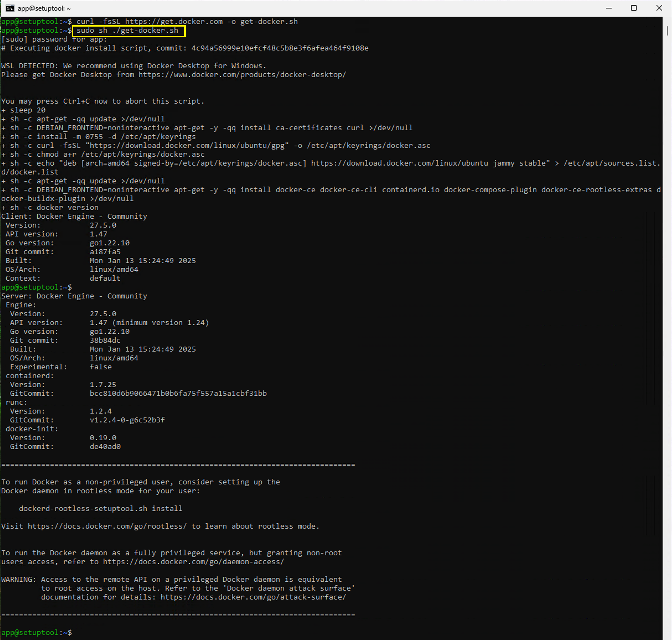Click server Git commit 38b84dc

click(105, 340)
